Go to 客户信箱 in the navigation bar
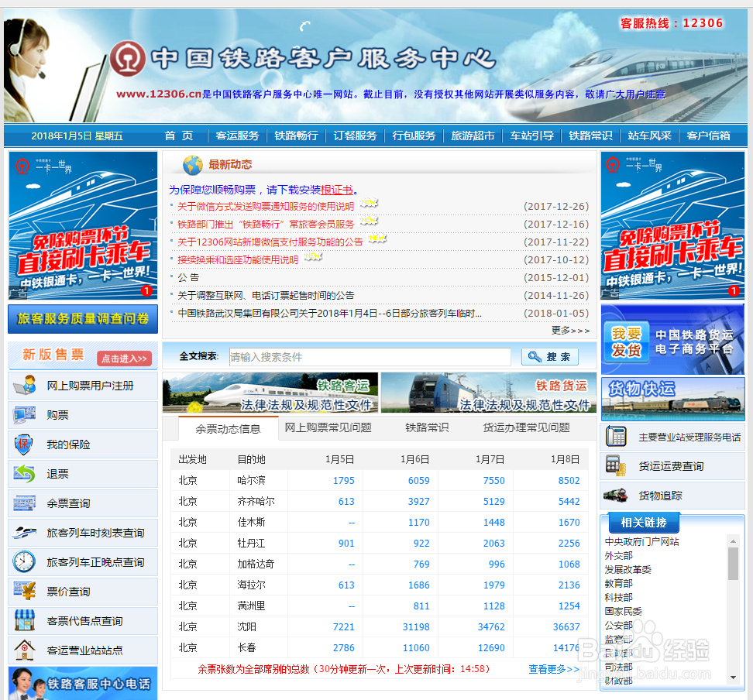Image resolution: width=753 pixels, height=700 pixels. tap(708, 136)
